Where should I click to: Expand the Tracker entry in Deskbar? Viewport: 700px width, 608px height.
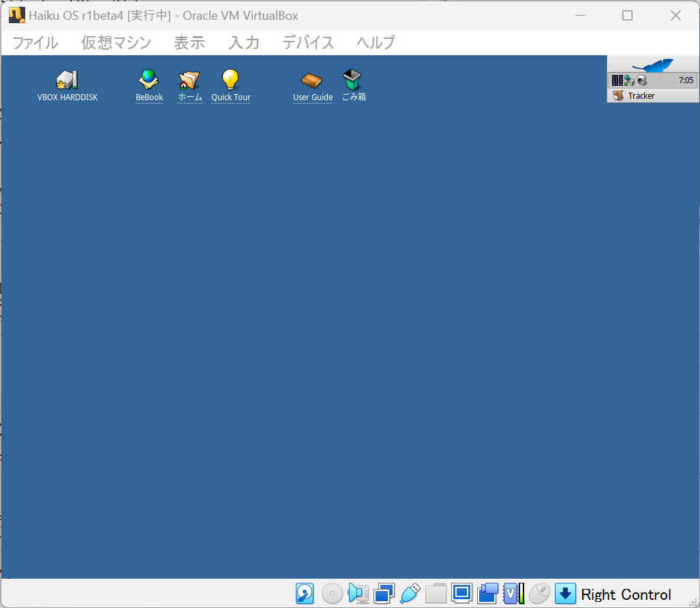(653, 95)
